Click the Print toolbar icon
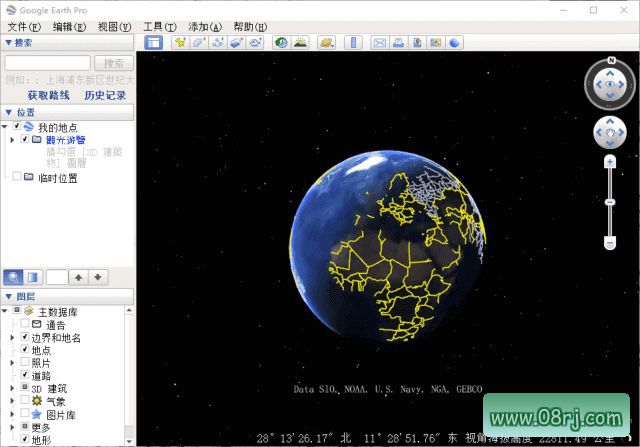 397,43
